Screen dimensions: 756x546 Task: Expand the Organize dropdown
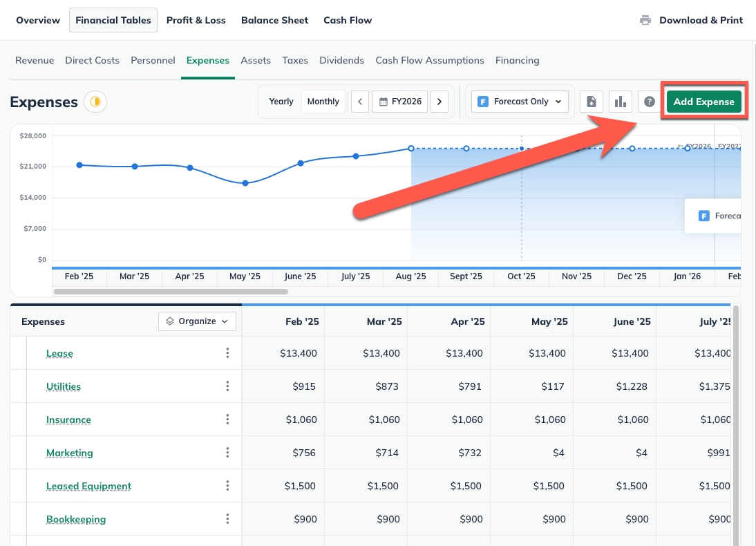(x=197, y=321)
